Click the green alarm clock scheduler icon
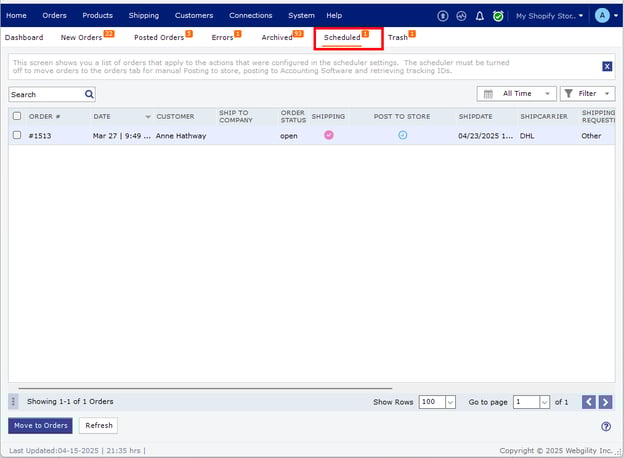This screenshot has height=458, width=624. click(x=498, y=16)
